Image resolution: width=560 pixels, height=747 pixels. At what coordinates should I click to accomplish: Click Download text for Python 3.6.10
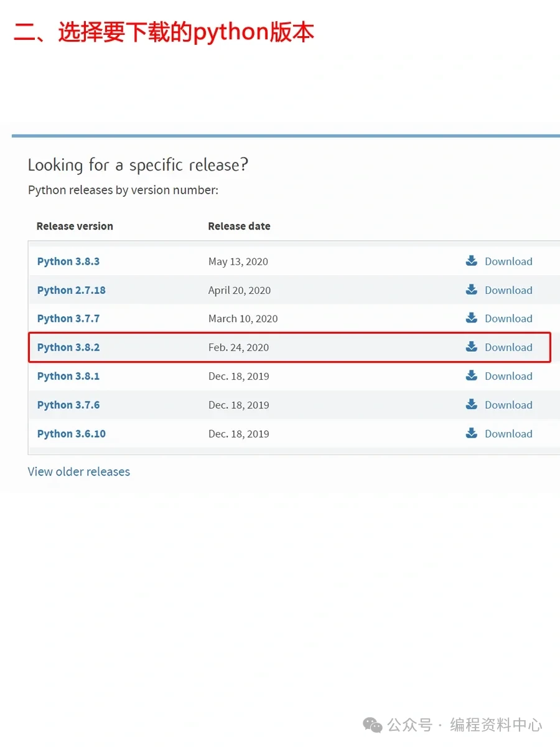point(508,434)
